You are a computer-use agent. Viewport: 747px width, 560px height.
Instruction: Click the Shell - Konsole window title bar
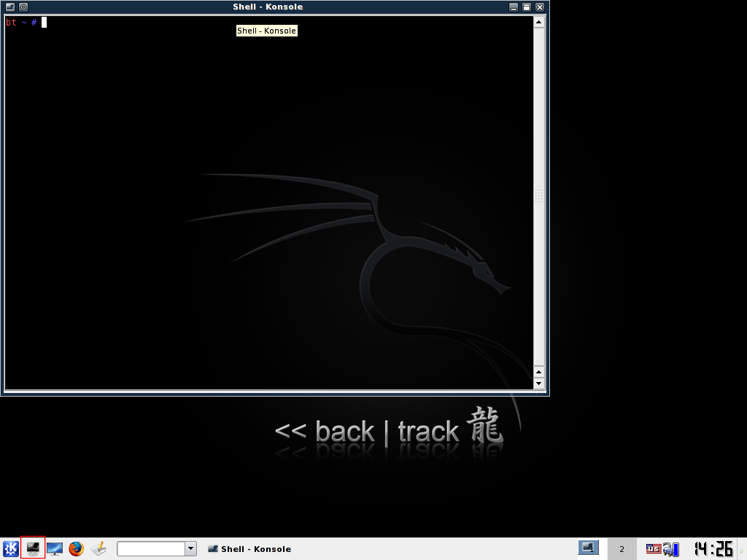pyautogui.click(x=268, y=7)
